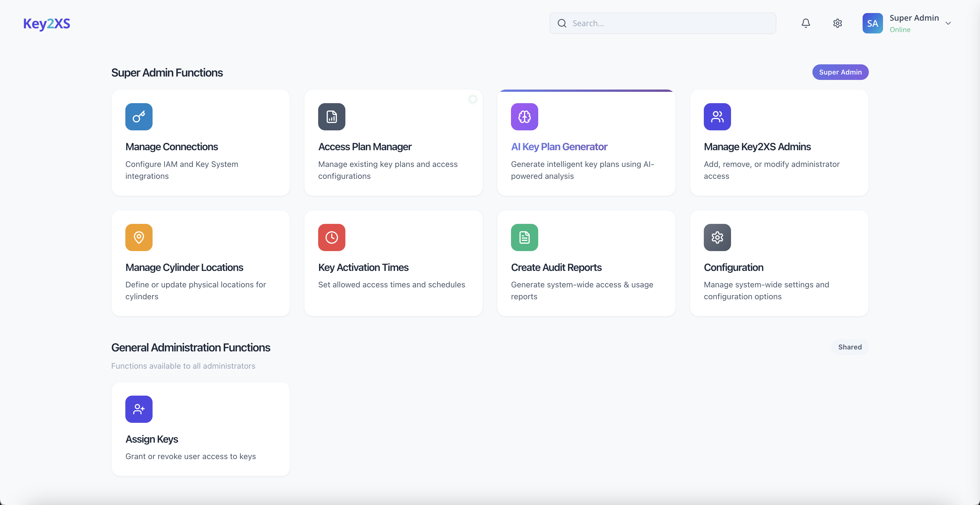The height and width of the screenshot is (505, 980).
Task: Open the clock icon for Key Activation Times
Action: click(331, 237)
